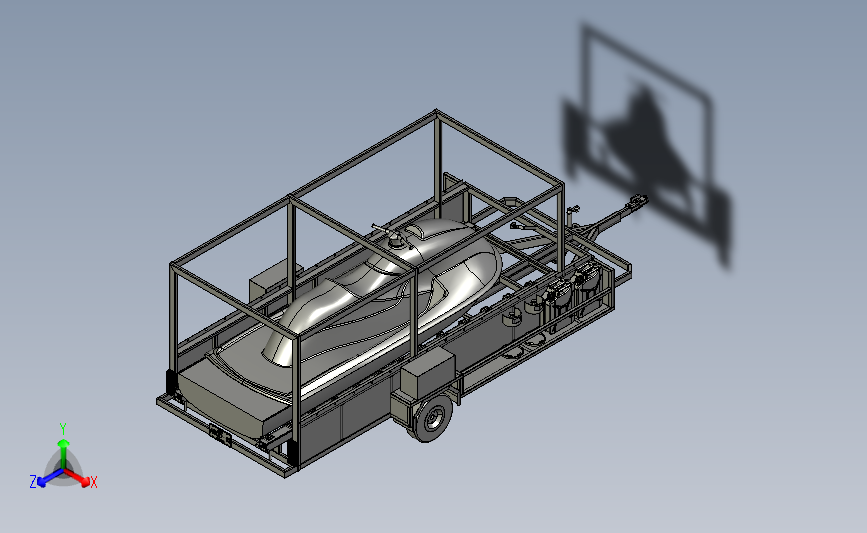This screenshot has height=533, width=867.
Task: Select the trailer wheel on the model
Action: (x=432, y=418)
